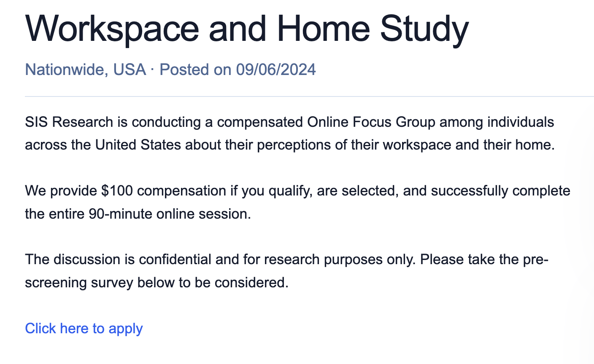Click the "90-minute online session" text
Viewport: 594px width, 364px height.
tap(170, 214)
